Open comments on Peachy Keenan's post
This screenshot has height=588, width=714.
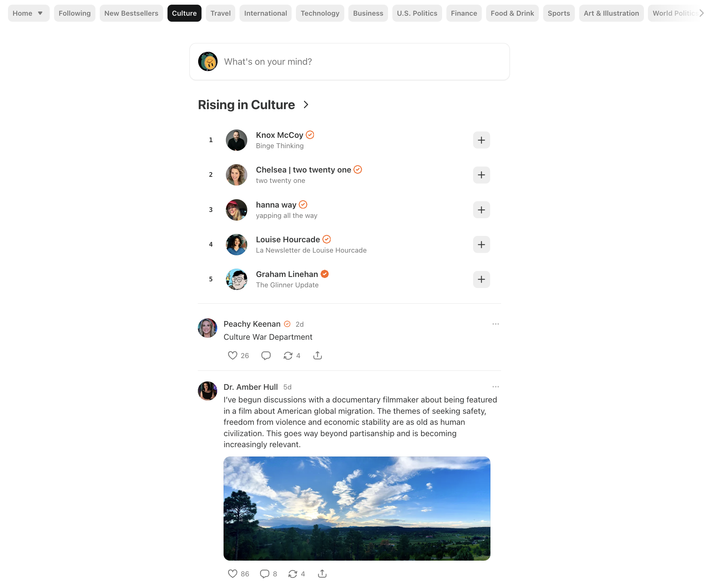point(266,355)
